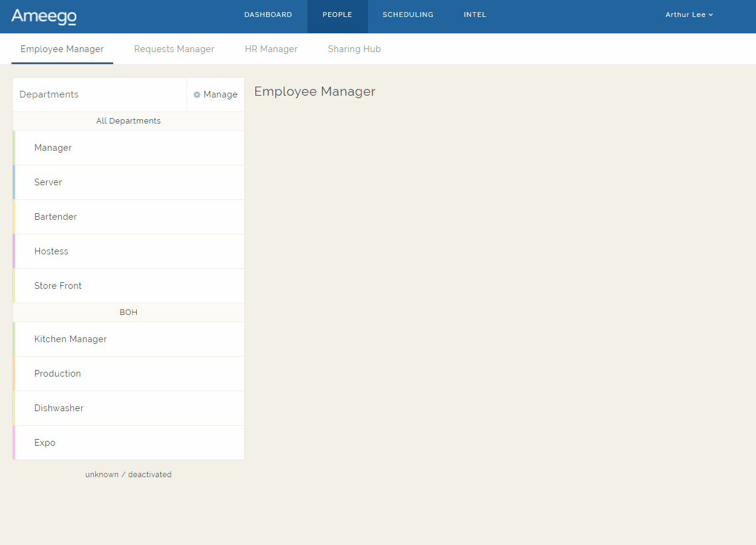Open the SCHEDULING section

[408, 15]
